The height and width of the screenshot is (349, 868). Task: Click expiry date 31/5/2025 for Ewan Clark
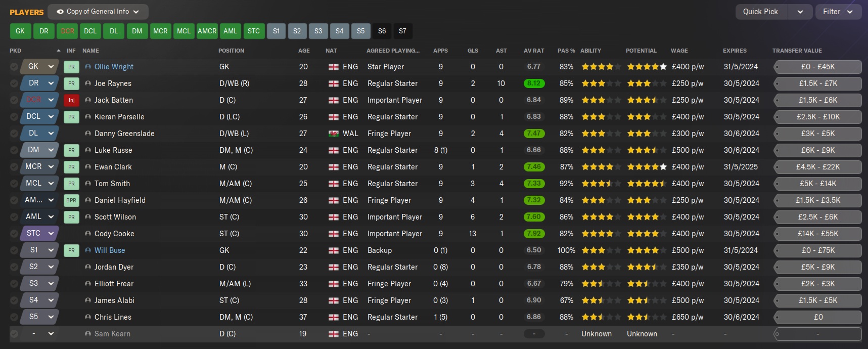(x=741, y=167)
